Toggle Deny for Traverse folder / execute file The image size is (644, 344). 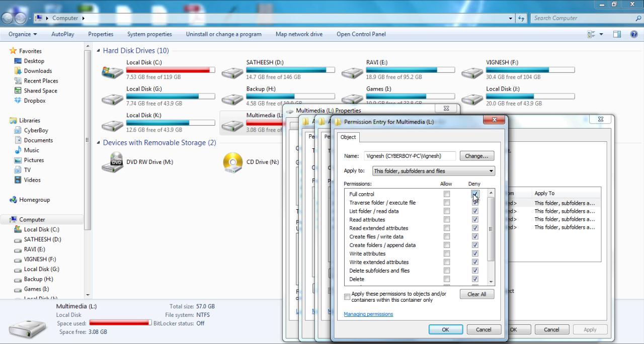pos(475,203)
